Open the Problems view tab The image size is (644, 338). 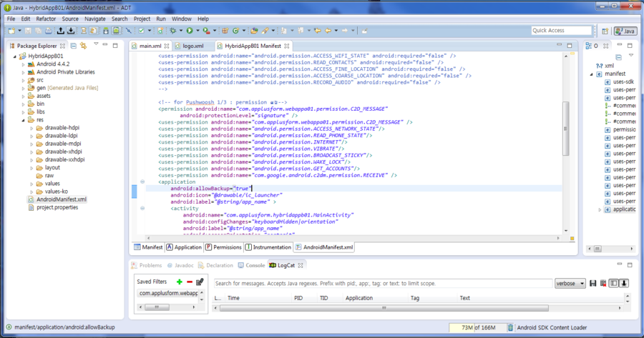tap(147, 265)
